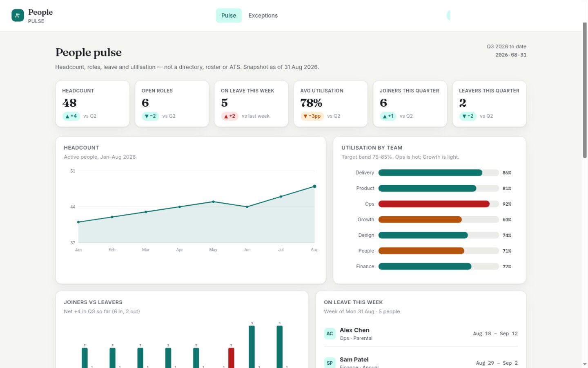Image resolution: width=588 pixels, height=368 pixels.
Task: Click 'Week of Mon 31 Aug · 5 people'
Action: coord(362,312)
